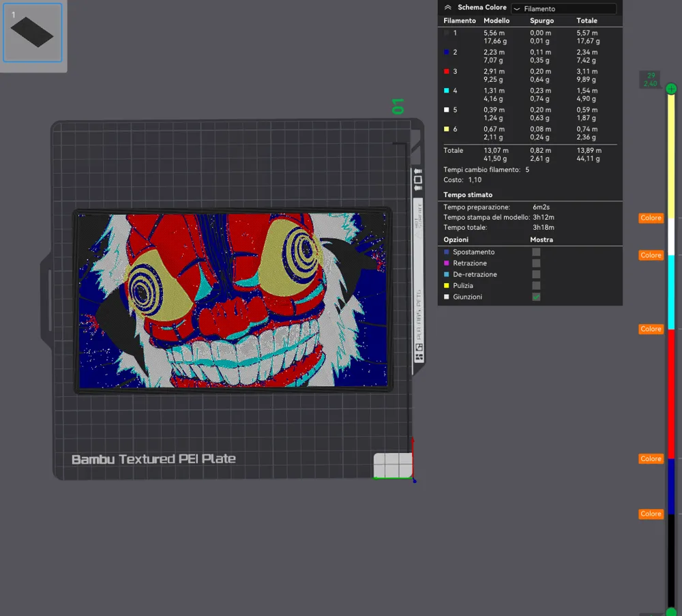The height and width of the screenshot is (616, 682).
Task: Click the white swatch of filament 5
Action: (x=446, y=110)
